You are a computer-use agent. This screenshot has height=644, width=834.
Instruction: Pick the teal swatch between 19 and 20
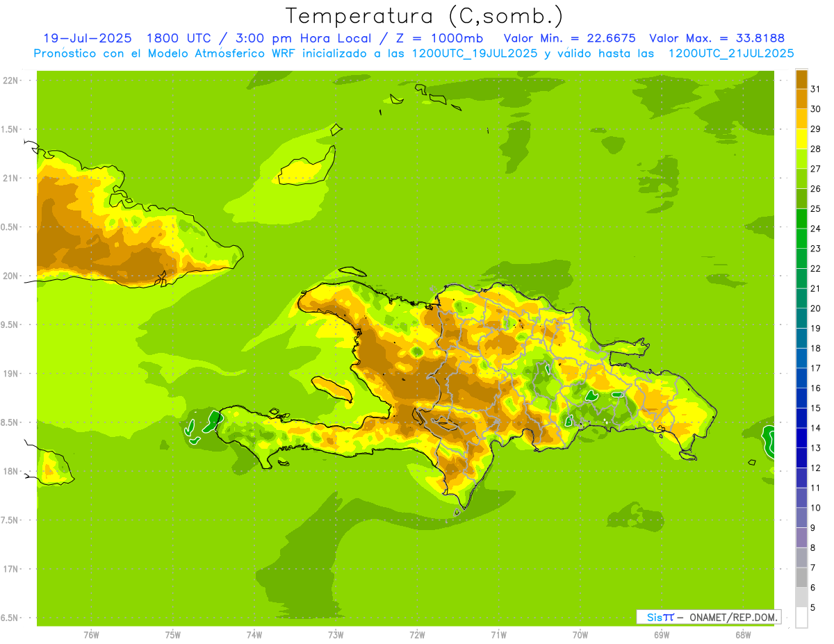tap(801, 318)
